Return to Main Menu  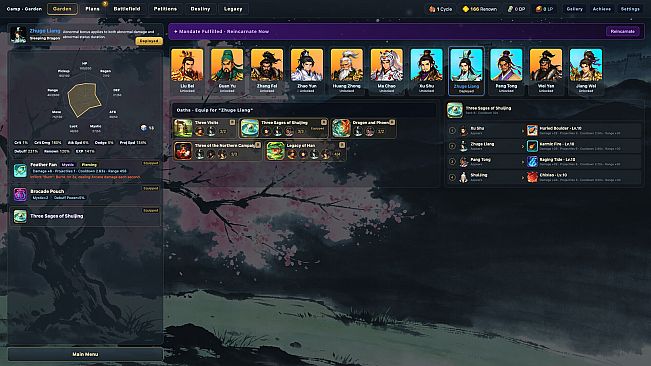point(85,354)
